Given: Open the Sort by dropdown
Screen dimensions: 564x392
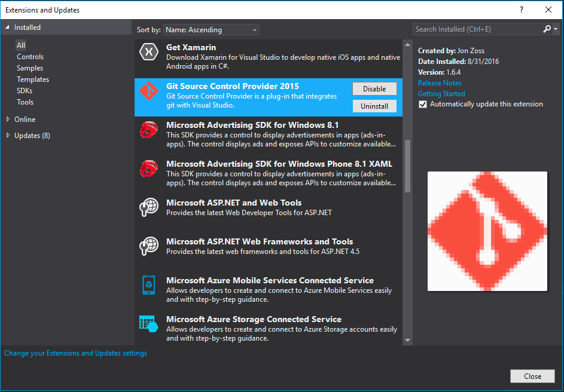Looking at the screenshot, I should coord(211,29).
